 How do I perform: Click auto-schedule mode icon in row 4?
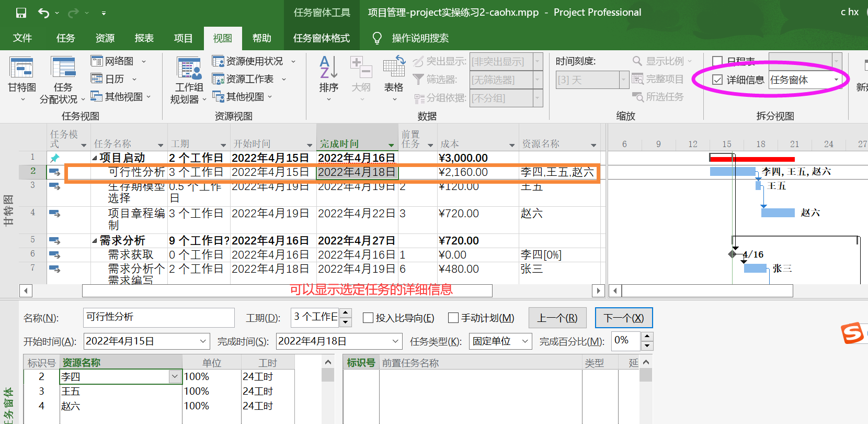click(54, 214)
